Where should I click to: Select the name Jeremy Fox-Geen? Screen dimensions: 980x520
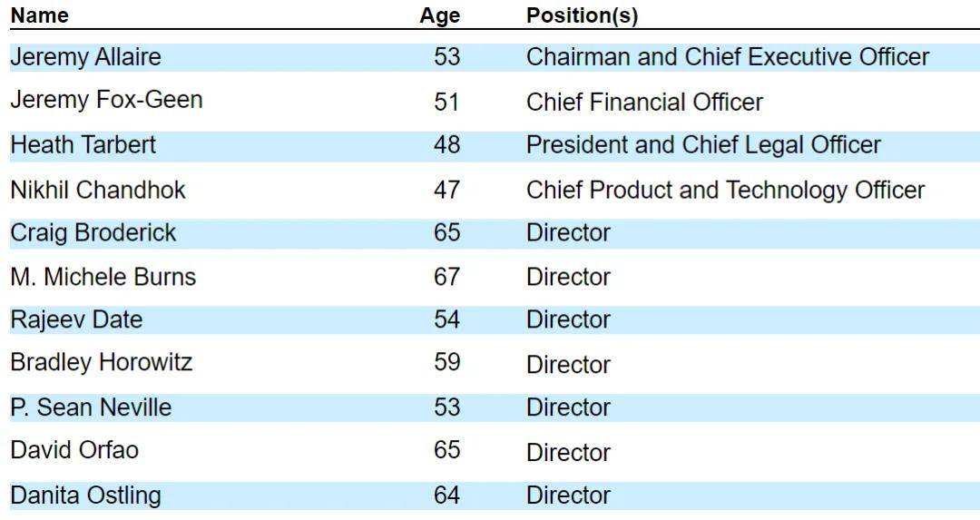pos(106,100)
